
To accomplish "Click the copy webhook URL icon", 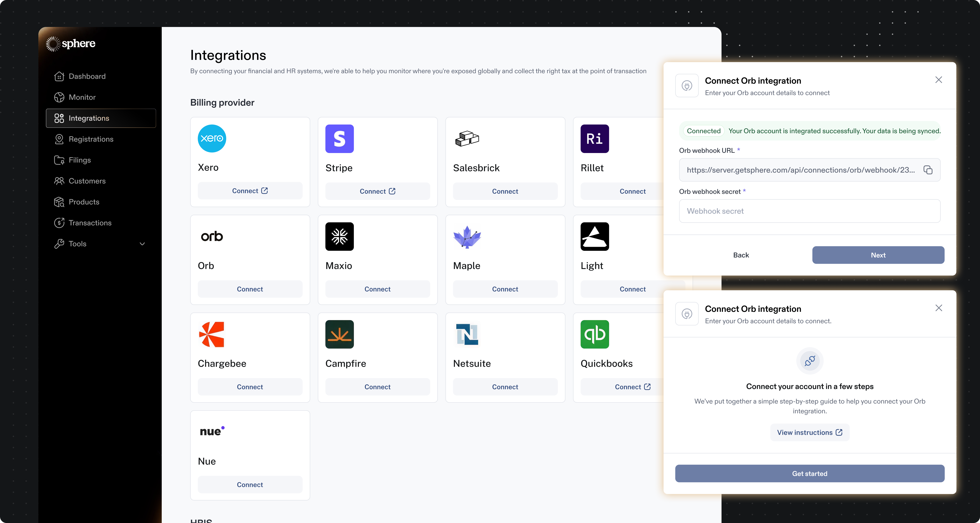I will click(x=928, y=170).
